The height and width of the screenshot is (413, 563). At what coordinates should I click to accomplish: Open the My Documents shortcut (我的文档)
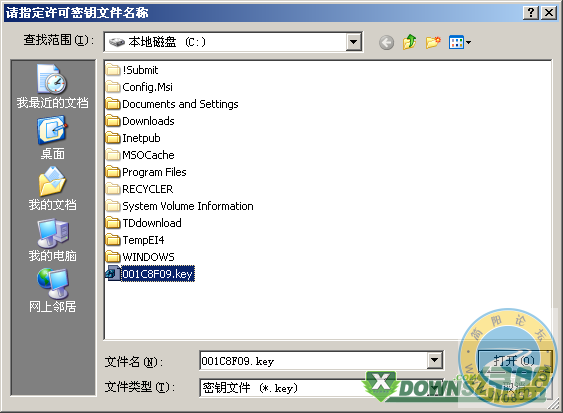(x=52, y=189)
